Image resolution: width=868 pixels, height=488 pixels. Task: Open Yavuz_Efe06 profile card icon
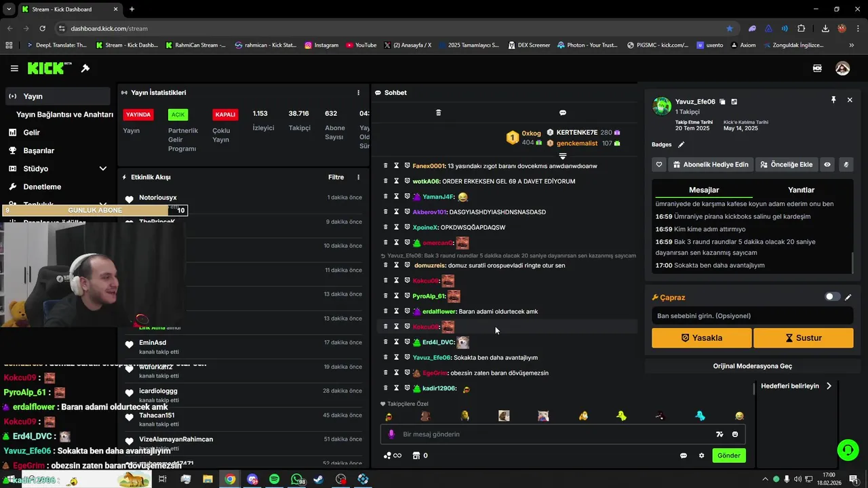pos(734,102)
